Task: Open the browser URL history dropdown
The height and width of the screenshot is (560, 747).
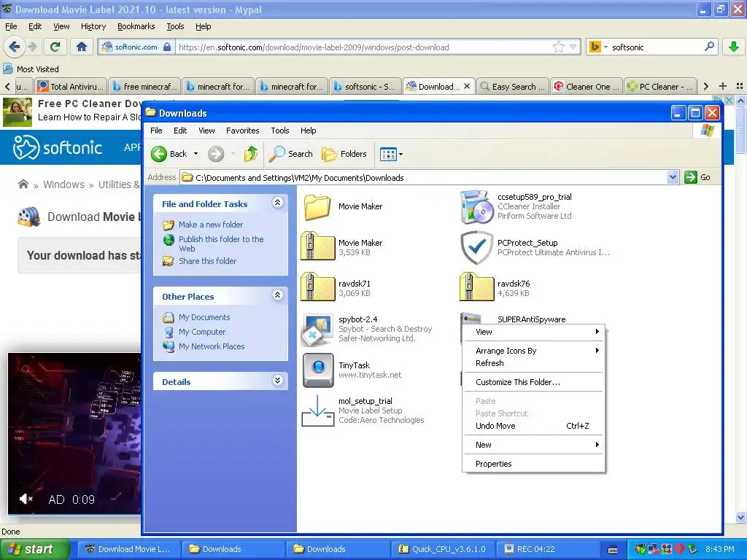Action: tap(573, 47)
